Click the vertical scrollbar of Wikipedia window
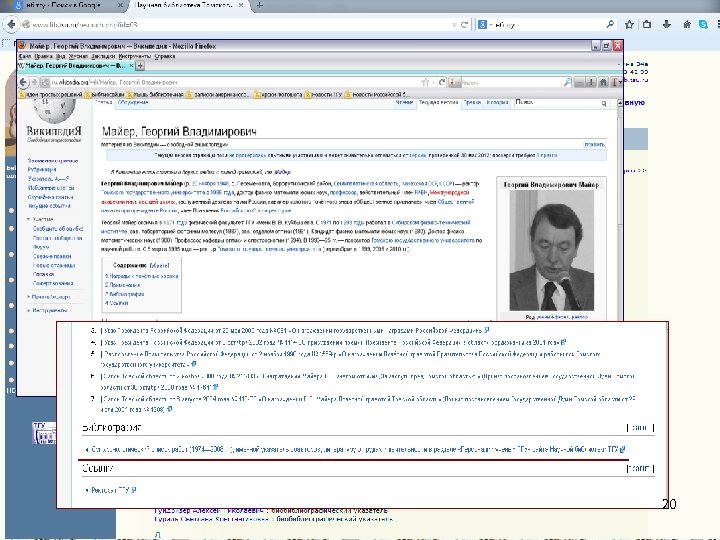The width and height of the screenshot is (720, 540). click(619, 211)
